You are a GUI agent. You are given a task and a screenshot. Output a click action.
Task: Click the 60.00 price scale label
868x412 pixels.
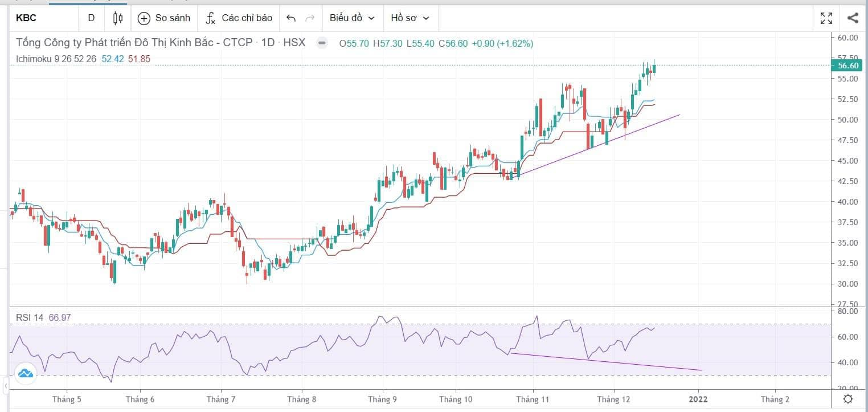pos(848,38)
